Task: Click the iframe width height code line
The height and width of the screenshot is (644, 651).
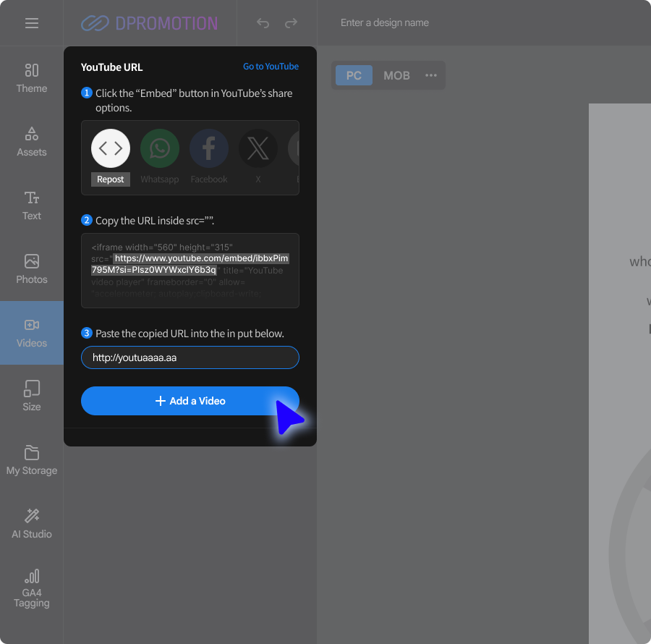Action: tap(162, 247)
